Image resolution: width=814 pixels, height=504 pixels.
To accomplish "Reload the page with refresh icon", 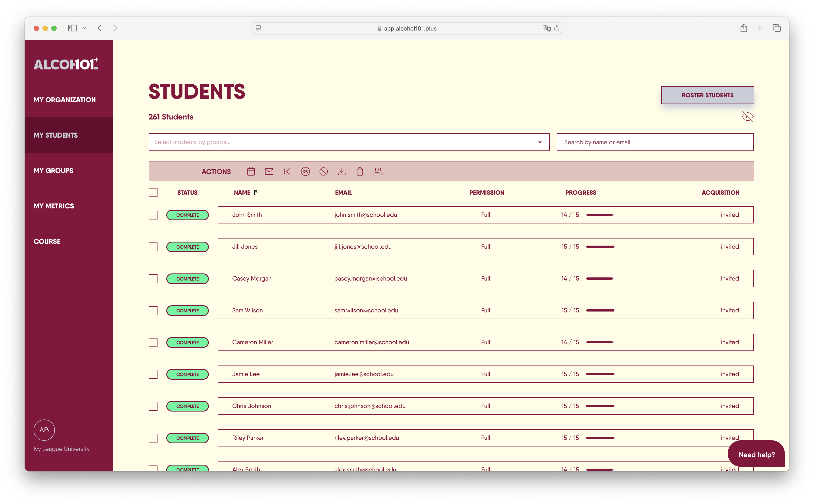I will tap(556, 28).
